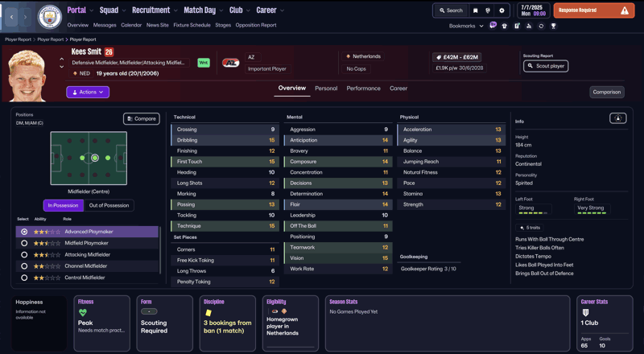Click the person icon button in Info panel

coord(617,118)
